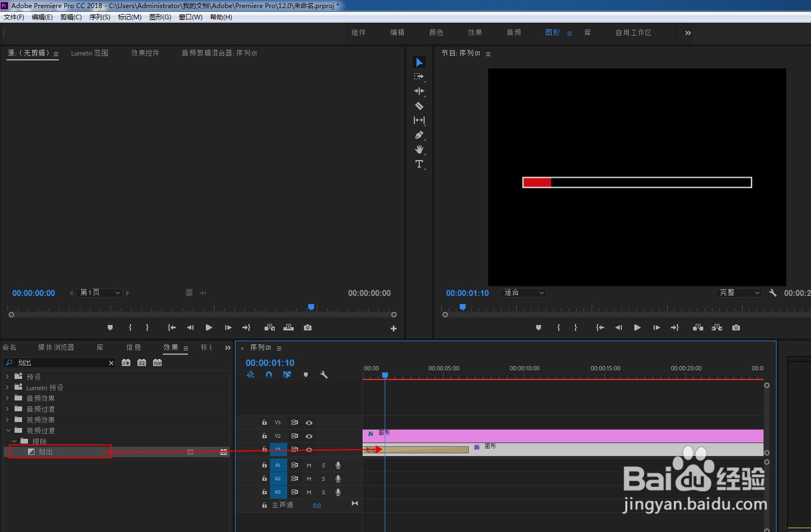
Task: Open the 第1页 page dropdown
Action: tap(100, 293)
